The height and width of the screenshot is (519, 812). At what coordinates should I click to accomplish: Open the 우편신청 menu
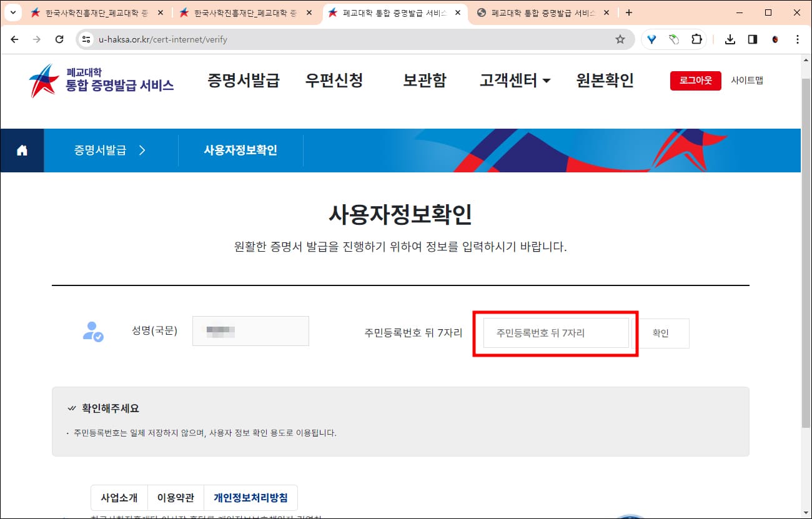[x=334, y=81]
